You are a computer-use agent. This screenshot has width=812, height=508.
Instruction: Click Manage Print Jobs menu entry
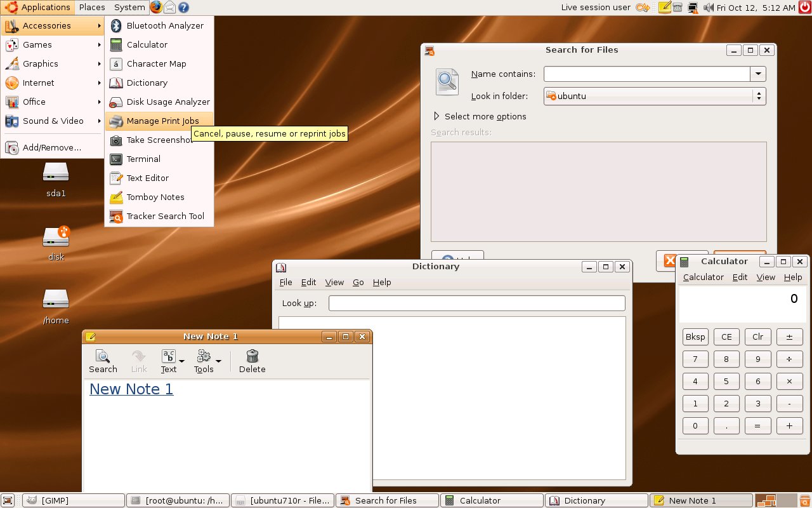pyautogui.click(x=159, y=121)
